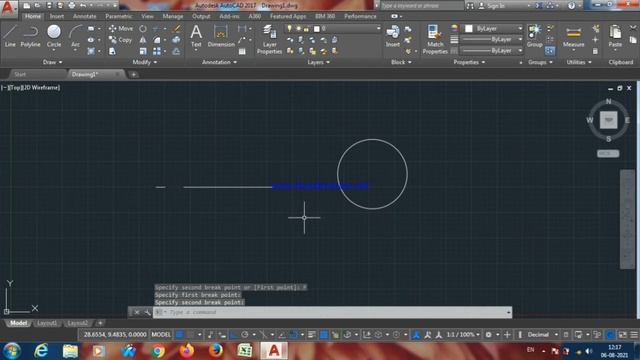
Task: Toggle MODEL space button in status bar
Action: point(161,335)
